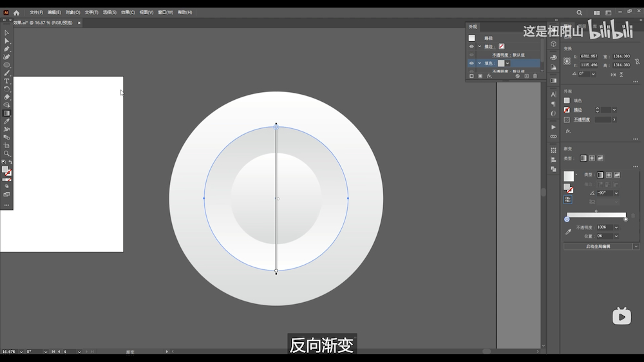Select the Paintbrush tool

(6, 73)
